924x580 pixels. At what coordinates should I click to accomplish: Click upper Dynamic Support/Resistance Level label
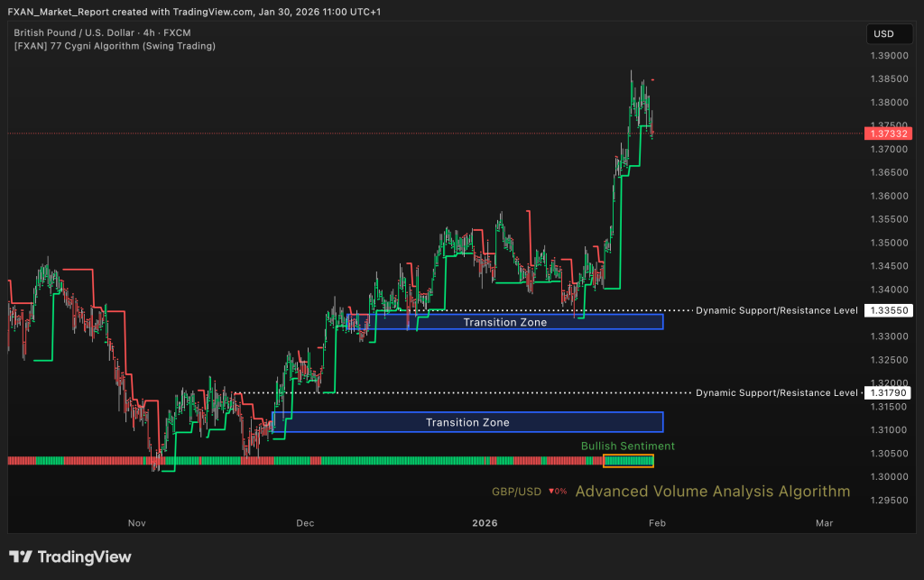776,310
